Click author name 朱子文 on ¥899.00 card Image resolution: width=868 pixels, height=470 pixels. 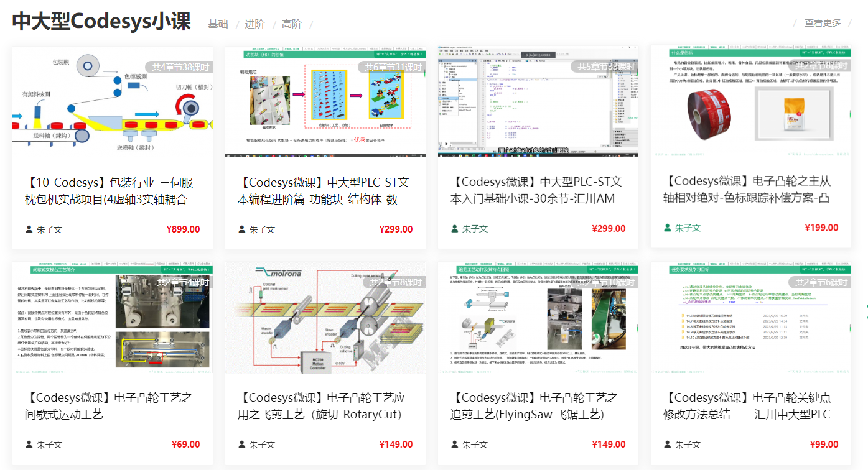(50, 229)
